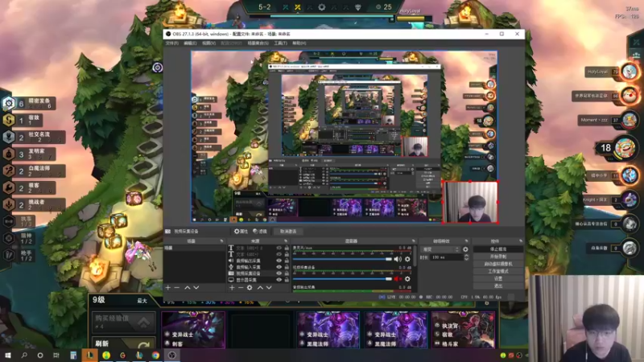
Task: Unmute the red 视频采集设备 speaker icon
Action: 397,279
